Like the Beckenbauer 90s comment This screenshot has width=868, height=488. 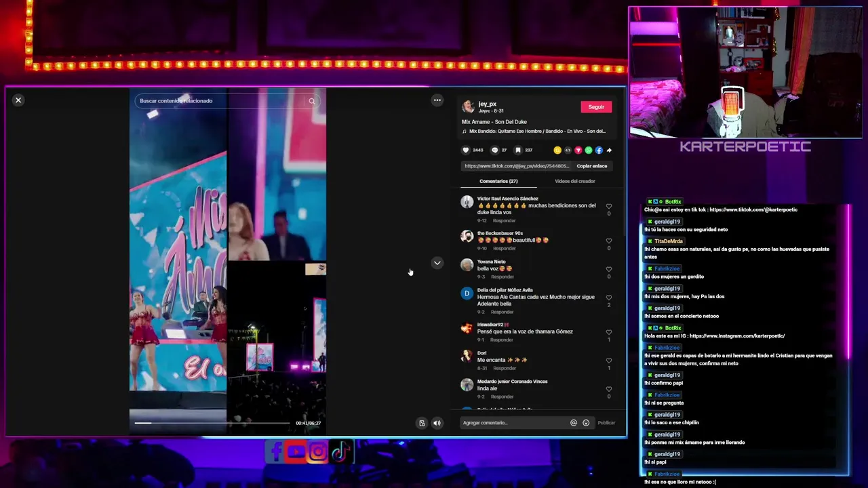(x=608, y=241)
